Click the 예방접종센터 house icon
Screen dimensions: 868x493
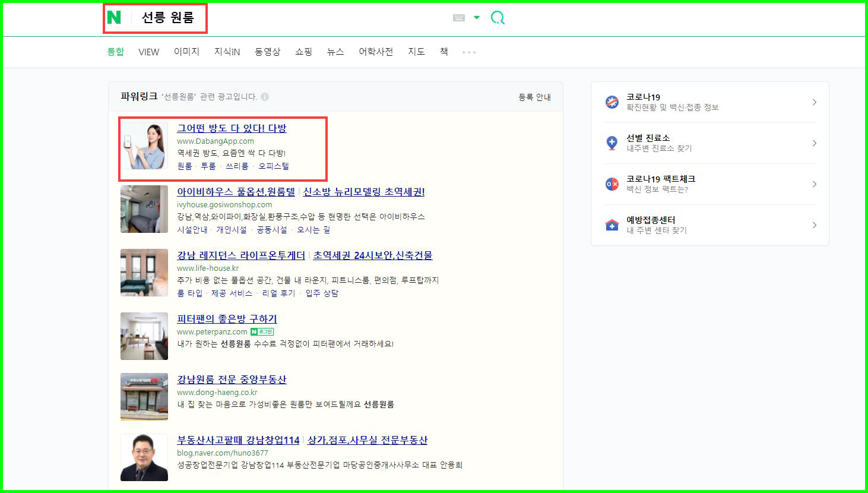pyautogui.click(x=612, y=225)
